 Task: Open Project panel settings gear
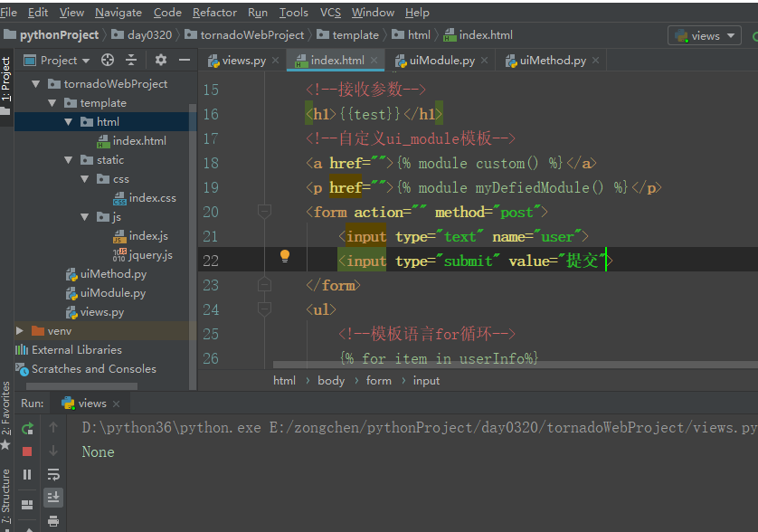coord(160,60)
